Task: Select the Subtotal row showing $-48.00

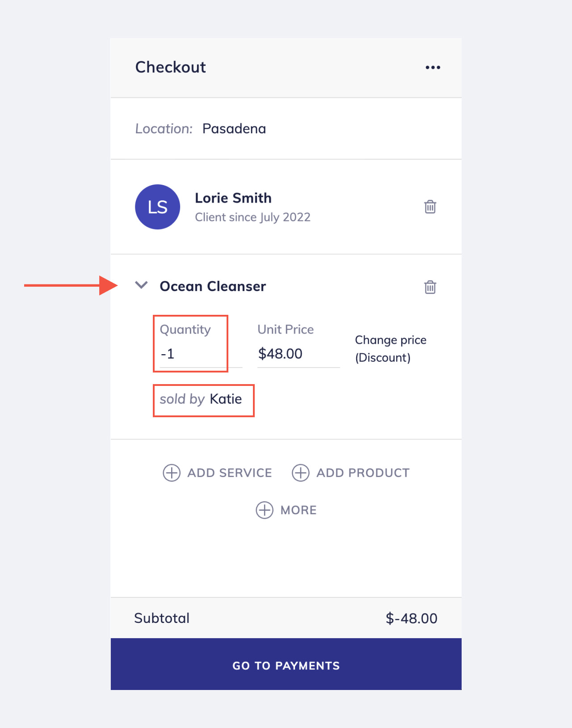Action: pos(286,618)
